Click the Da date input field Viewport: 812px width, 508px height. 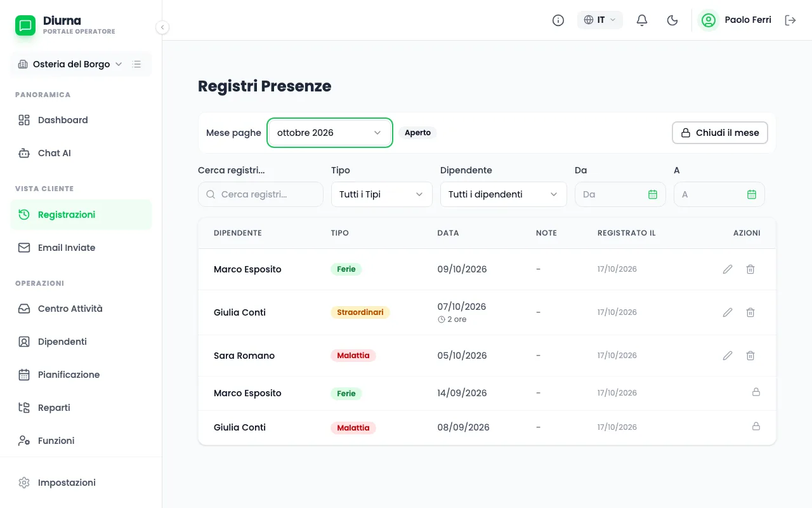[x=620, y=194]
